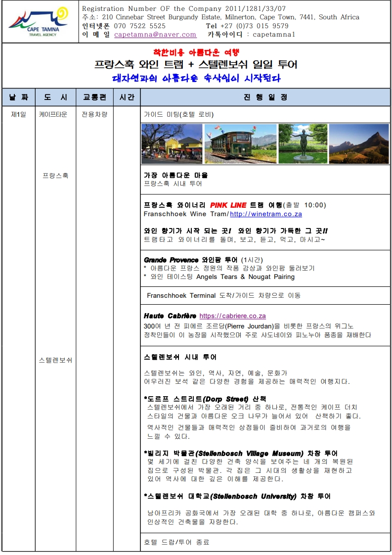
Task: Click the mountain landscape photo
Action: [358, 143]
